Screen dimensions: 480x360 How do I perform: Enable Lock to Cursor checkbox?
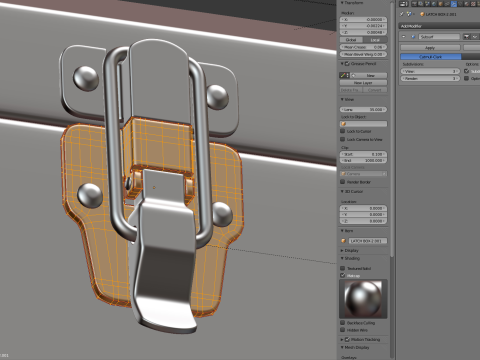pyautogui.click(x=342, y=131)
